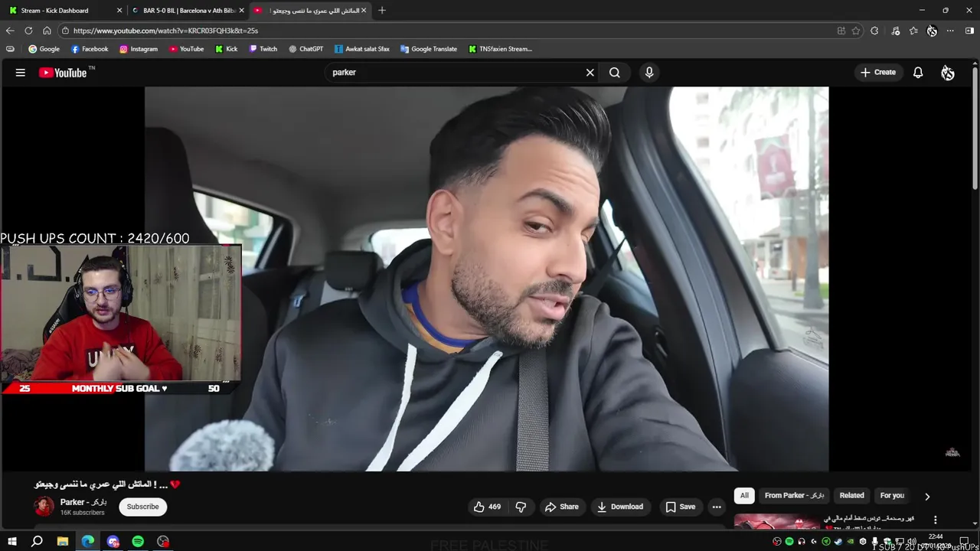
Task: Select the All filter chip
Action: (x=744, y=495)
